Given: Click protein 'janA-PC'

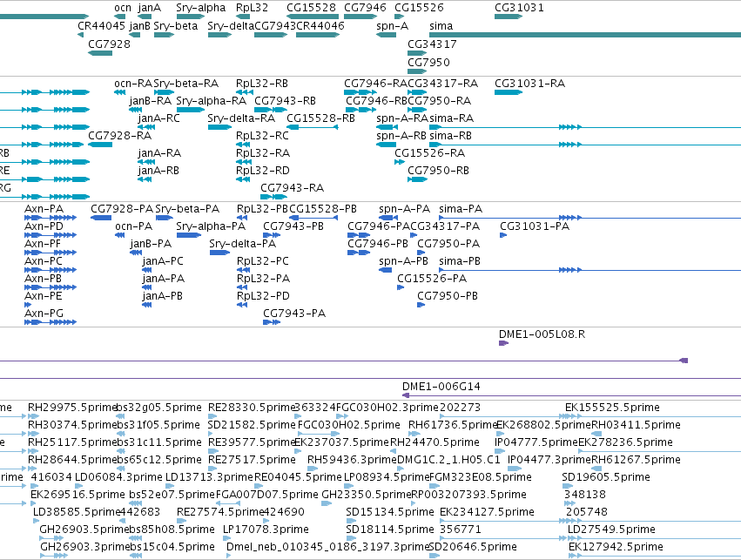Looking at the screenshot, I should (163, 261).
